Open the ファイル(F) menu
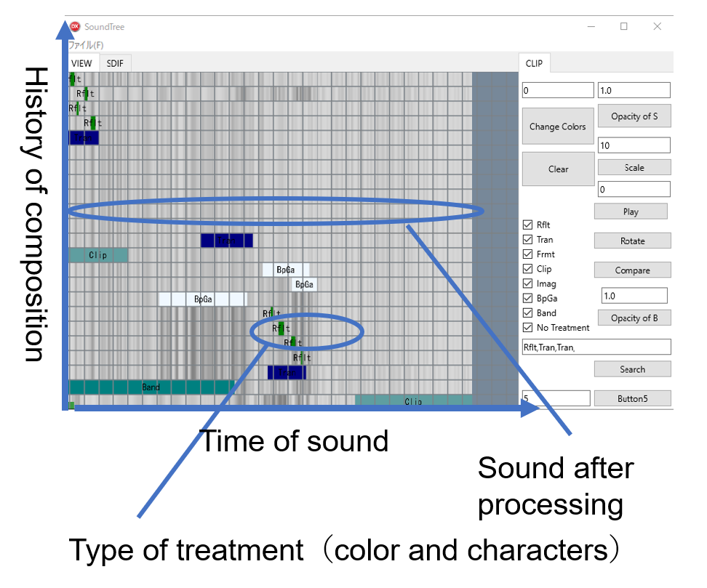This screenshot has width=707, height=588. (x=86, y=45)
